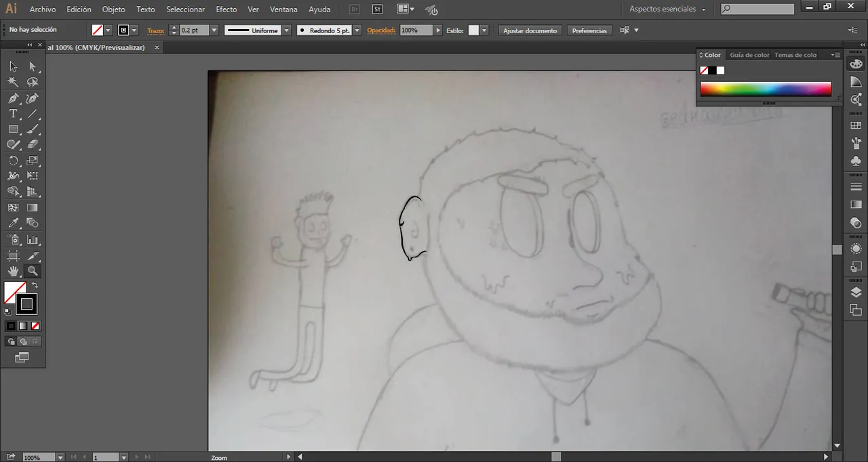Pick a color on the rainbow spectrum bar
Viewport: 868px width, 462px height.
point(765,89)
